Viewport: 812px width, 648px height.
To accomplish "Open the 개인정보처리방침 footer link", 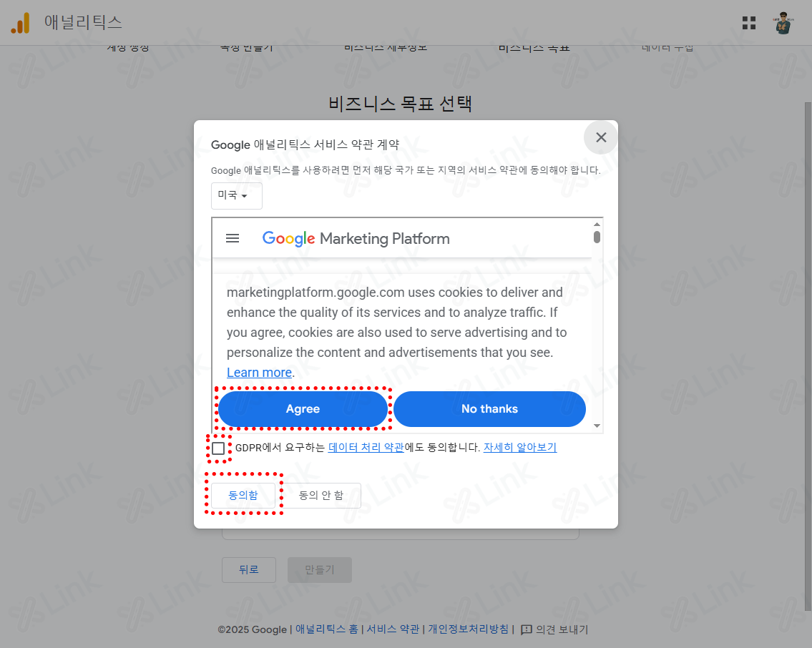I will tap(468, 629).
